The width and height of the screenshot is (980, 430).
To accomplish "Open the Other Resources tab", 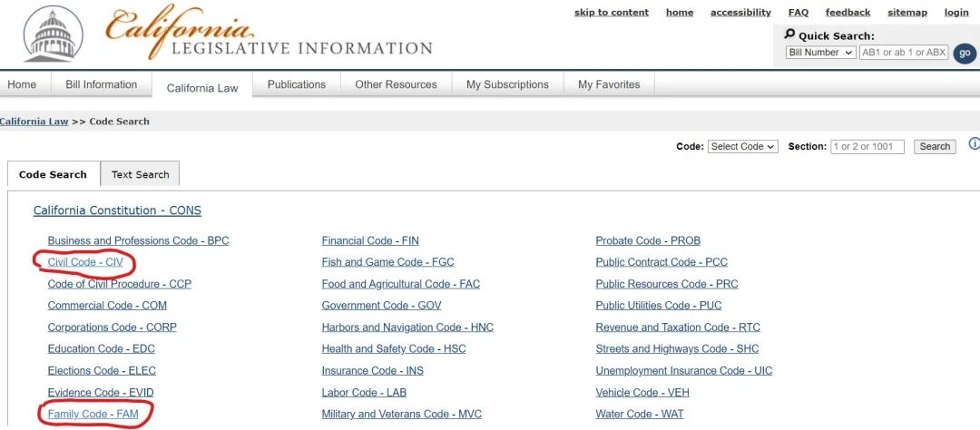I will click(397, 84).
